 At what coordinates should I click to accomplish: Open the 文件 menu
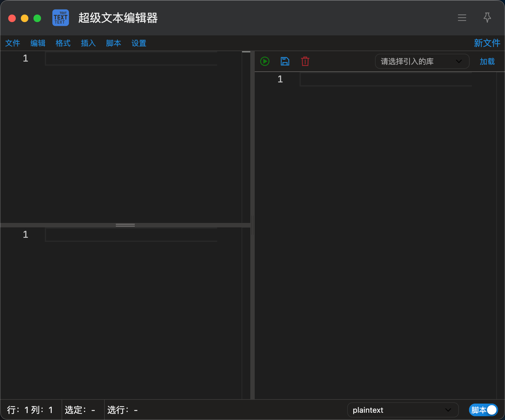13,43
